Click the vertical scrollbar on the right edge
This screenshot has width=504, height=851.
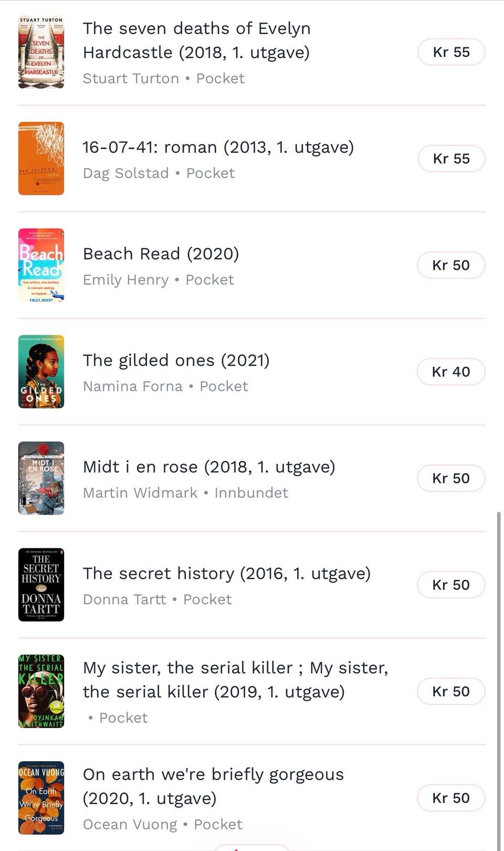pos(498,678)
